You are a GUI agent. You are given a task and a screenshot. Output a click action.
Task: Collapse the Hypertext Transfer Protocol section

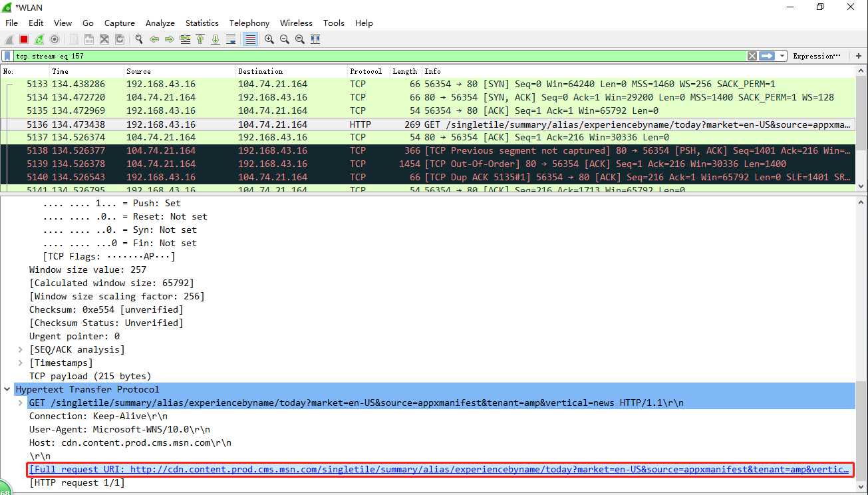[7, 389]
